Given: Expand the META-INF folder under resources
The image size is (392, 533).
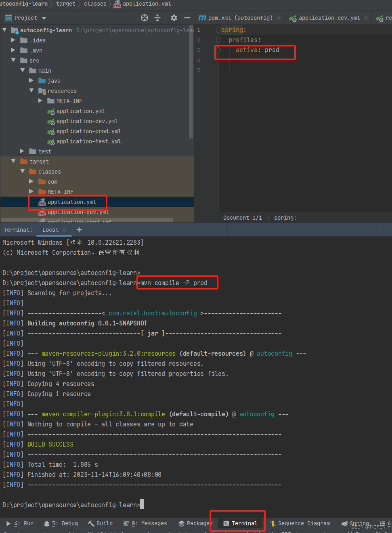Looking at the screenshot, I should pyautogui.click(x=40, y=101).
